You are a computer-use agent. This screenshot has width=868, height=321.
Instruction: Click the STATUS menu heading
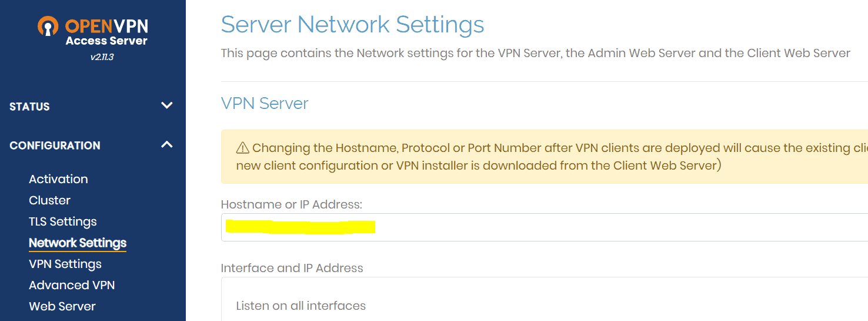pyautogui.click(x=29, y=107)
